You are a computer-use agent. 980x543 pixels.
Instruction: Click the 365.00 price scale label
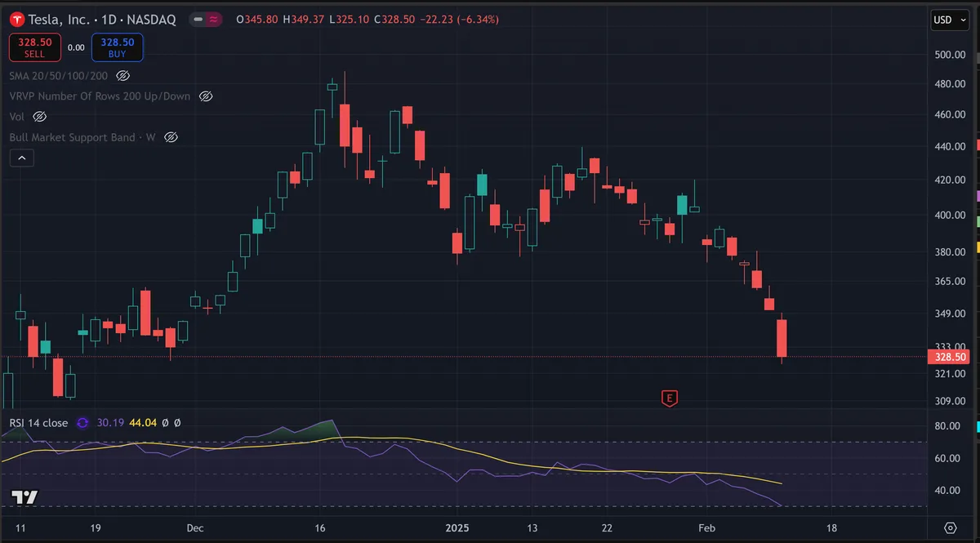(951, 282)
